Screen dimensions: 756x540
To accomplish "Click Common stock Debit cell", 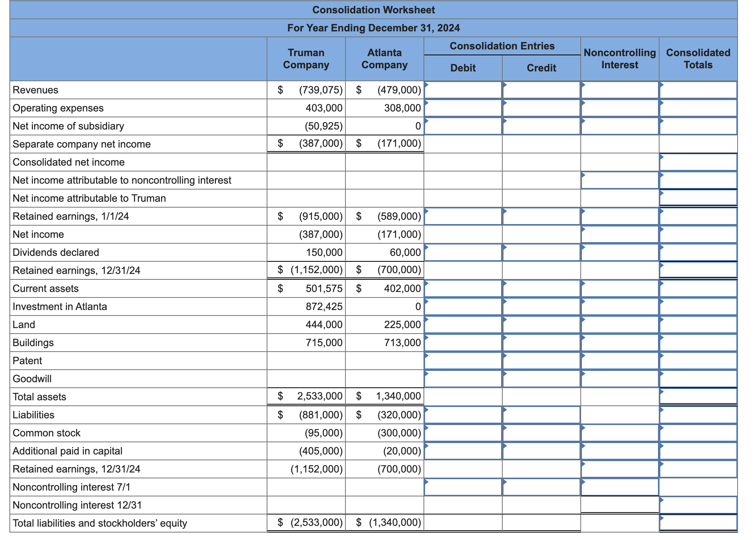I will (x=463, y=433).
